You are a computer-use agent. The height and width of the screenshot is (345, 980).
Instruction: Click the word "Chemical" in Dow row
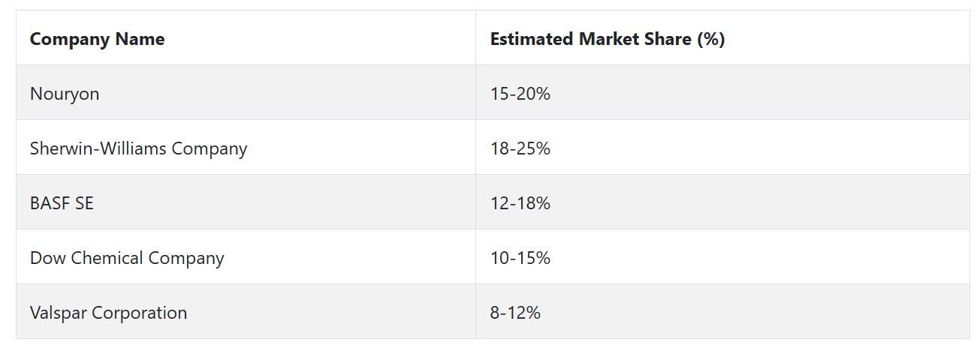107,258
